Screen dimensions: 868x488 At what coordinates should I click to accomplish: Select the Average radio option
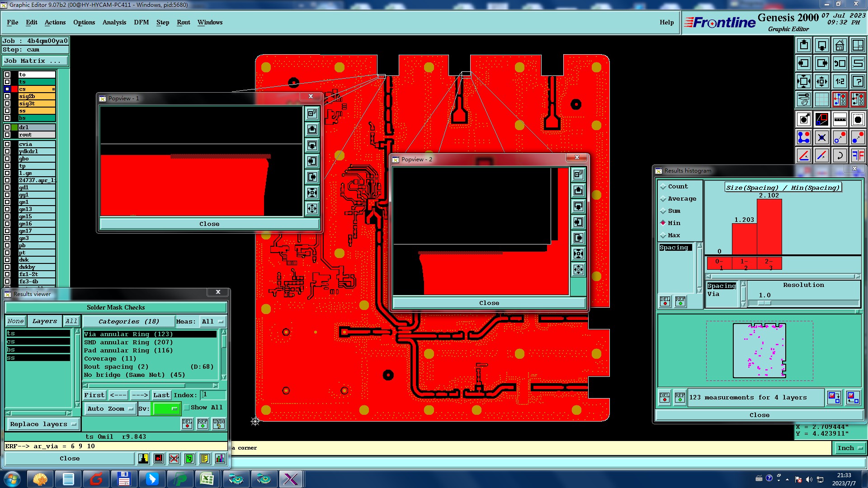pos(663,199)
